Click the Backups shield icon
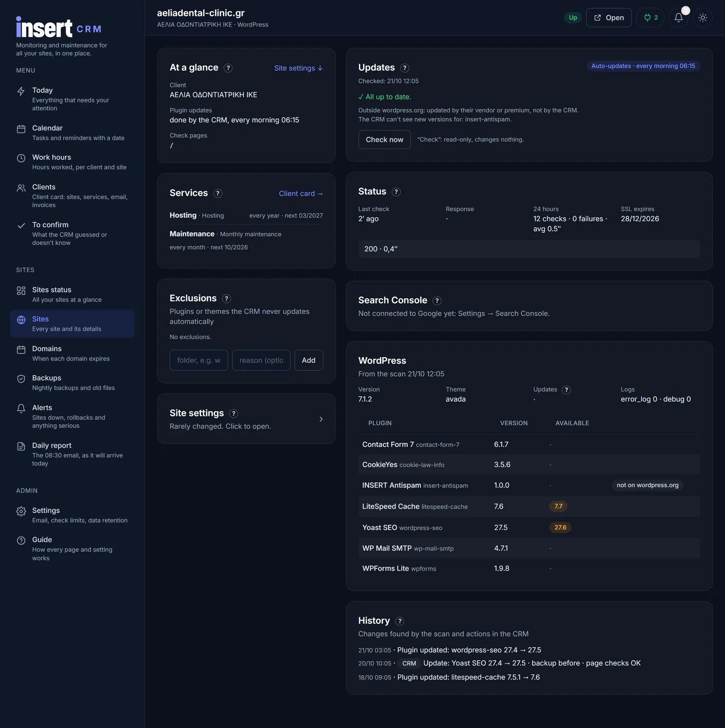The image size is (725, 728). pos(21,379)
